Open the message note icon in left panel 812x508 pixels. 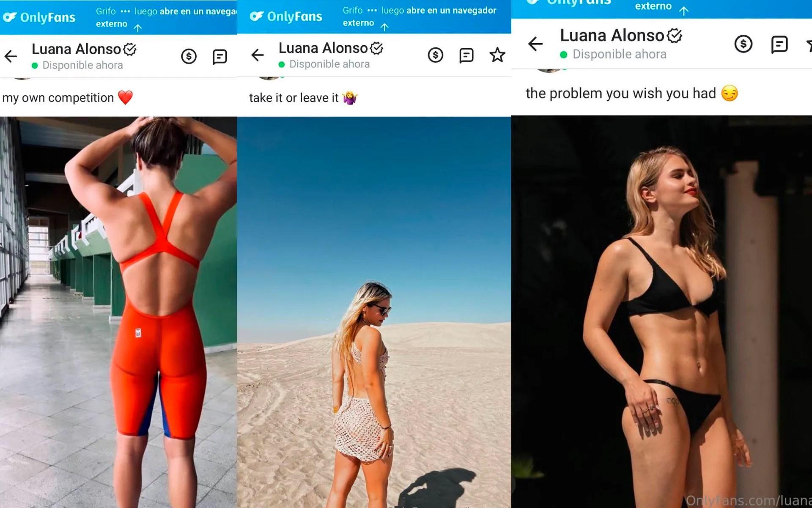tap(220, 57)
